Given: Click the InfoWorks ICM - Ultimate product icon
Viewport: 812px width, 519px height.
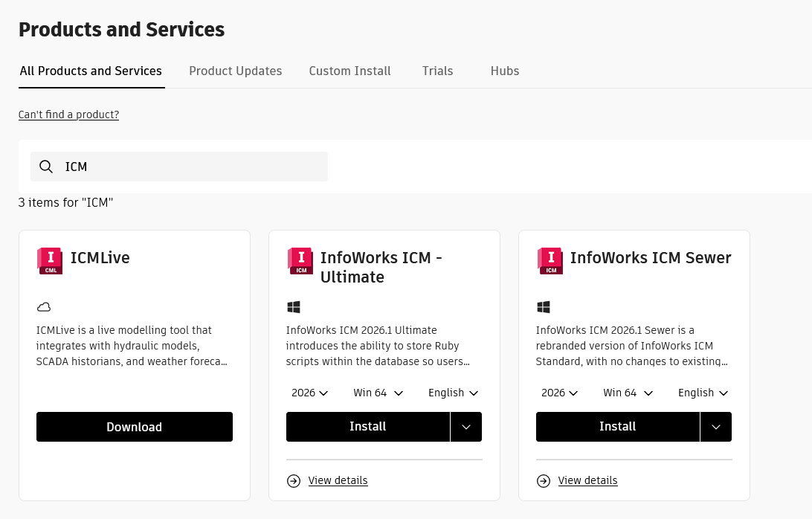Looking at the screenshot, I should pos(300,260).
